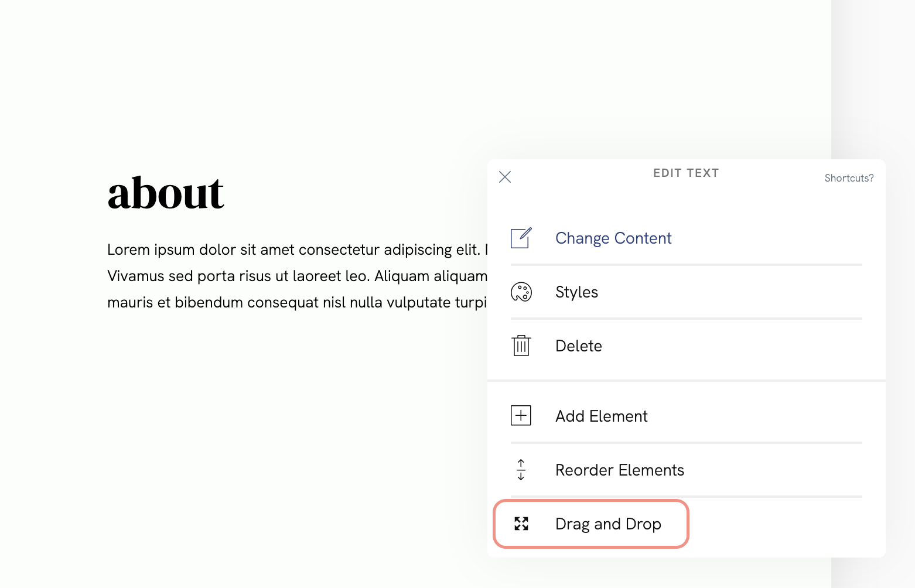Select the about heading on the page
Image resolution: width=915 pixels, height=588 pixels.
point(165,193)
